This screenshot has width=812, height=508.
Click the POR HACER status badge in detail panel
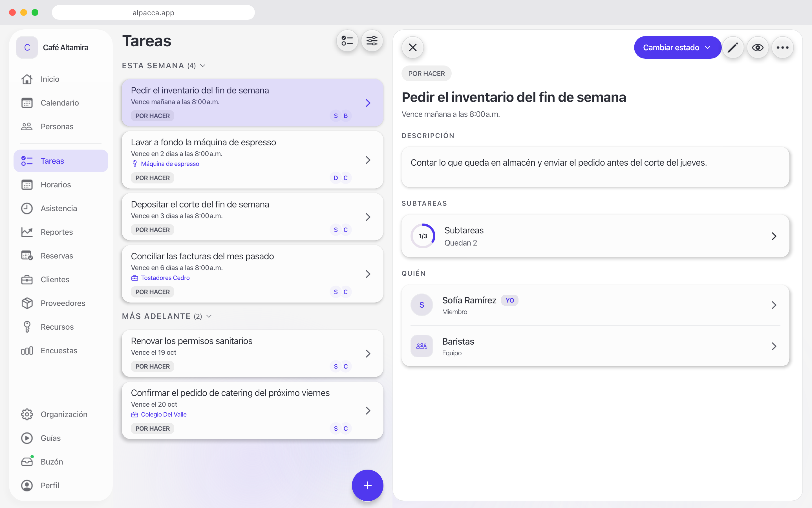click(x=426, y=73)
